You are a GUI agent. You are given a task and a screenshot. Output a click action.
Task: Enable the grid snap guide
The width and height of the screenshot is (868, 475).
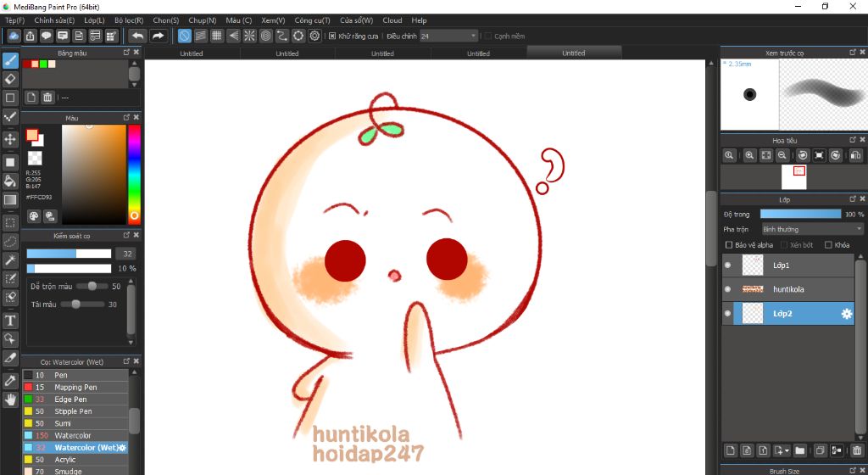(217, 36)
